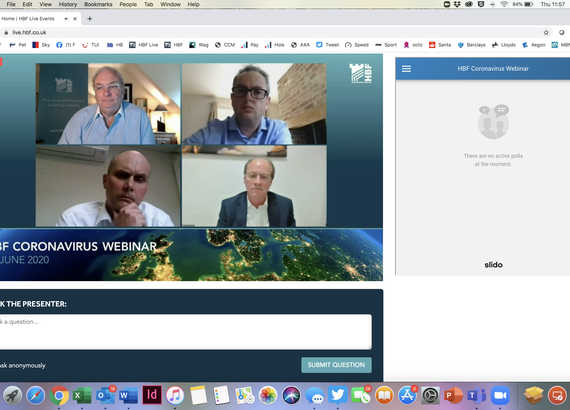Open the TUI bookmark
Screen dimensions: 570x410
click(91, 45)
